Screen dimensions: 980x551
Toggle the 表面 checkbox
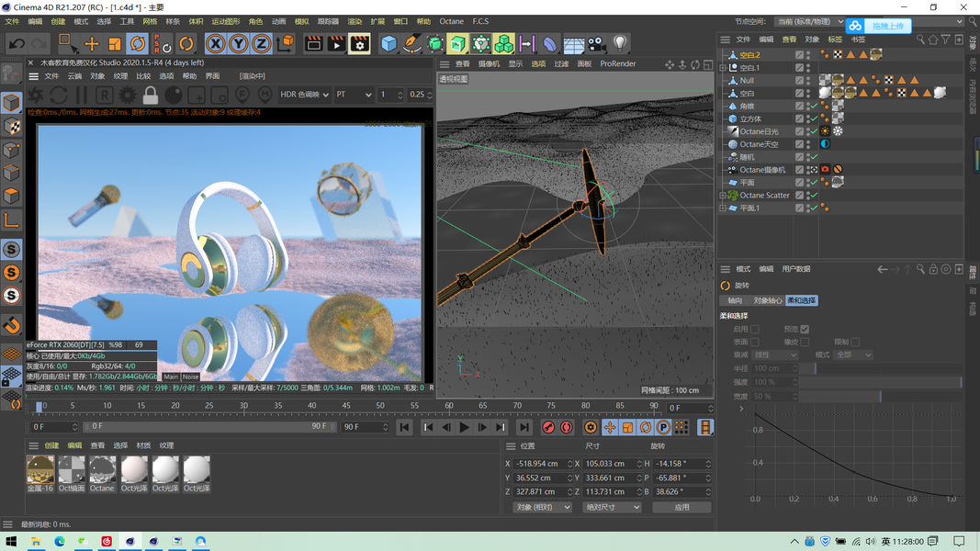(754, 343)
